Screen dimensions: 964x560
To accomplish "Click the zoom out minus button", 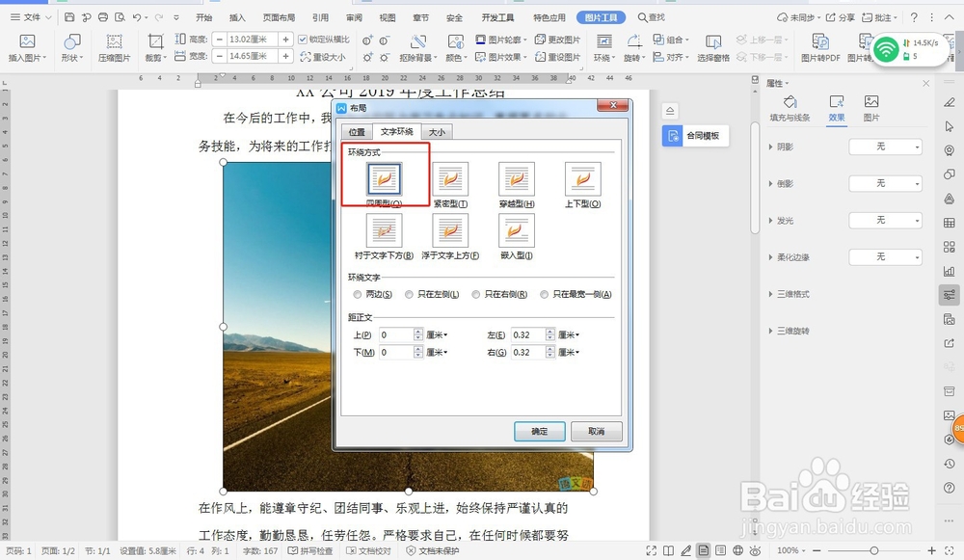I will 817,550.
